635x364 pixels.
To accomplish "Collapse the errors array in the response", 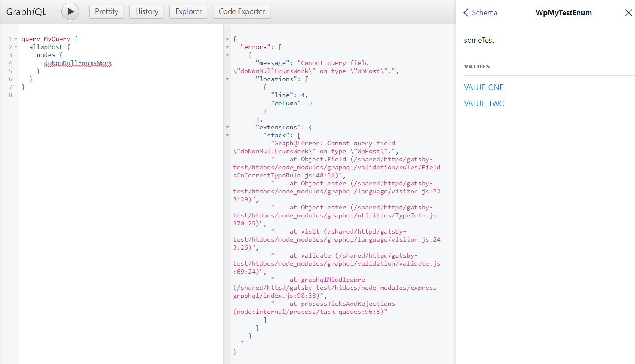I will 228,46.
